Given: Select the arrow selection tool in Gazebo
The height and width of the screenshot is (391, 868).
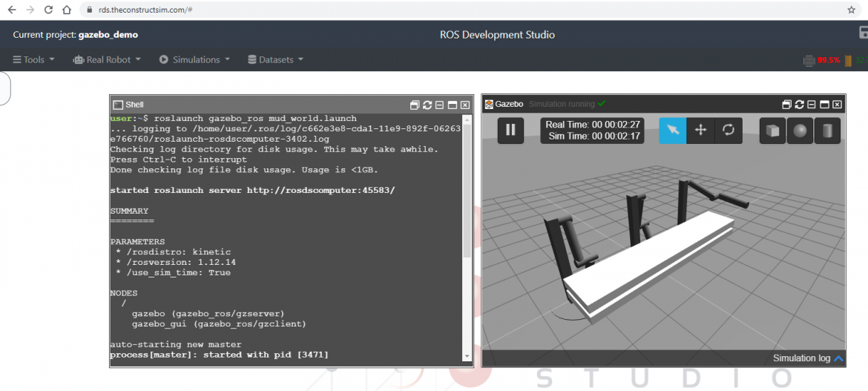Looking at the screenshot, I should [673, 130].
